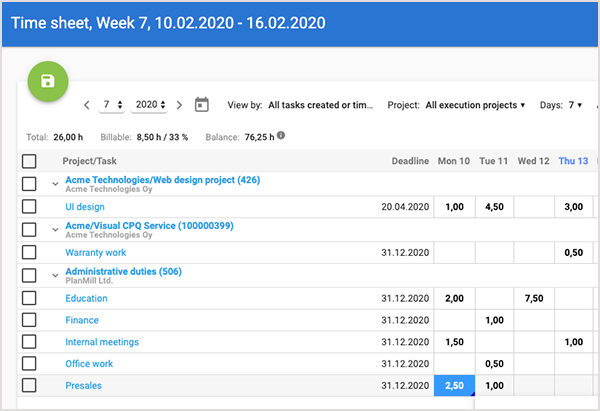This screenshot has width=600, height=411.
Task: Open the Project filter dropdown
Action: pyautogui.click(x=475, y=105)
